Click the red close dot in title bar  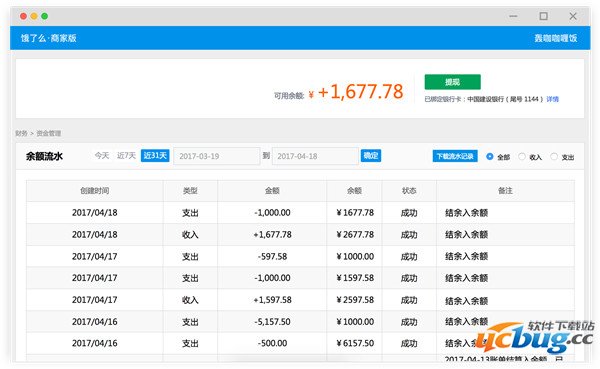click(23, 16)
